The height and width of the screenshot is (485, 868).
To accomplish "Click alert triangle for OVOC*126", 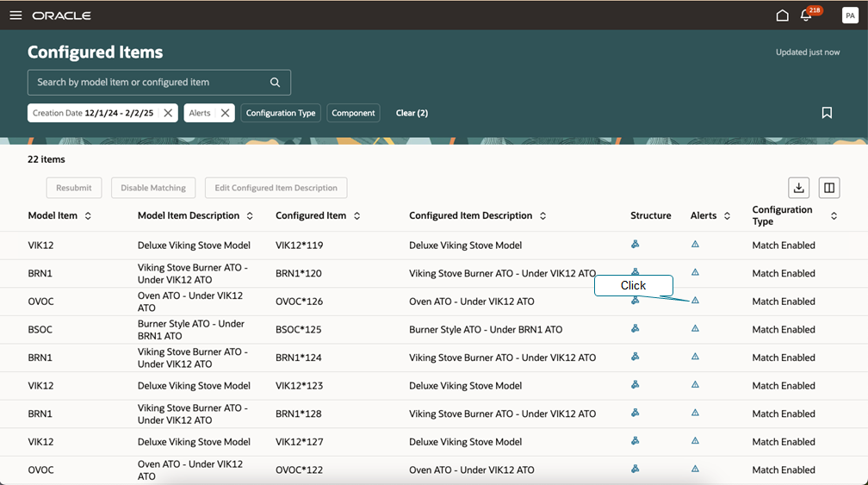I will click(695, 301).
